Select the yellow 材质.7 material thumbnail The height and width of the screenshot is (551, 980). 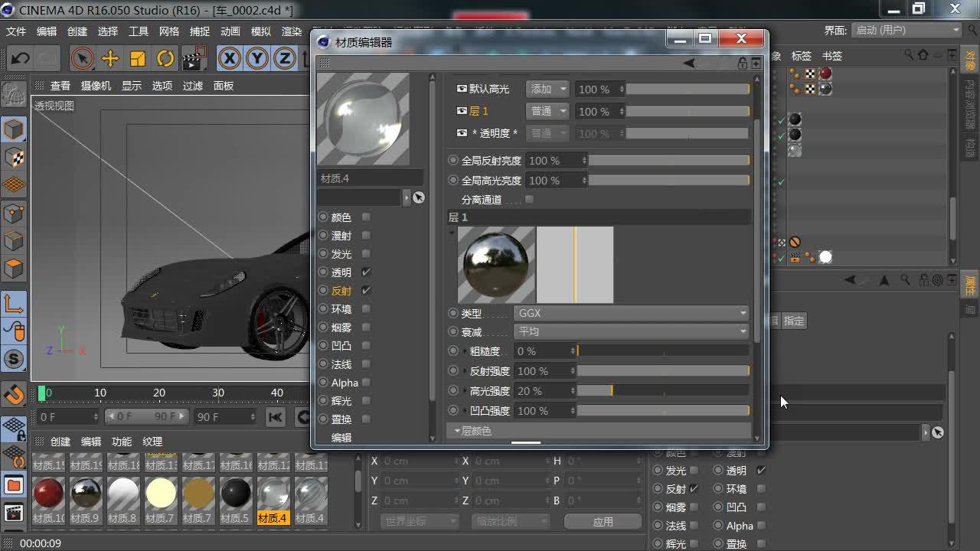[161, 494]
